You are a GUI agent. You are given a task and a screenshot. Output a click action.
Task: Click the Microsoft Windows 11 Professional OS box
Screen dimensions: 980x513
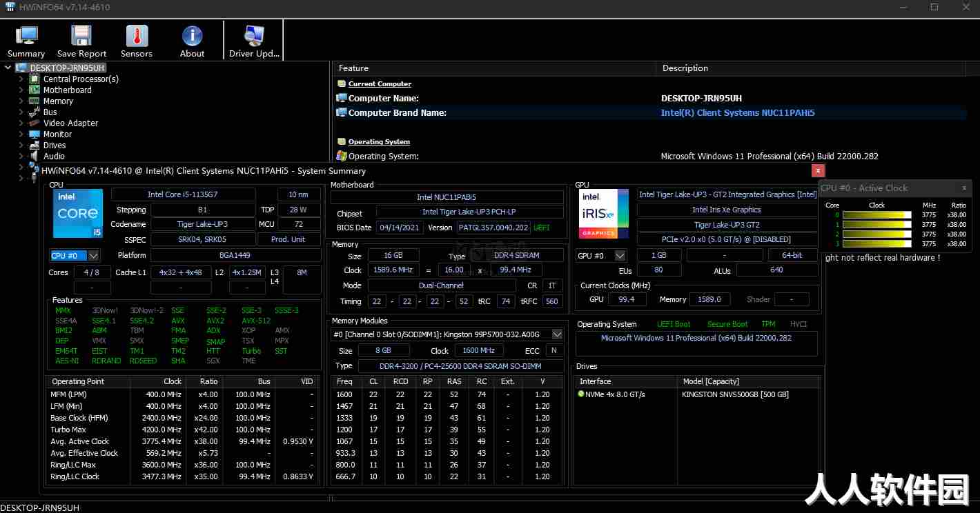pyautogui.click(x=696, y=343)
